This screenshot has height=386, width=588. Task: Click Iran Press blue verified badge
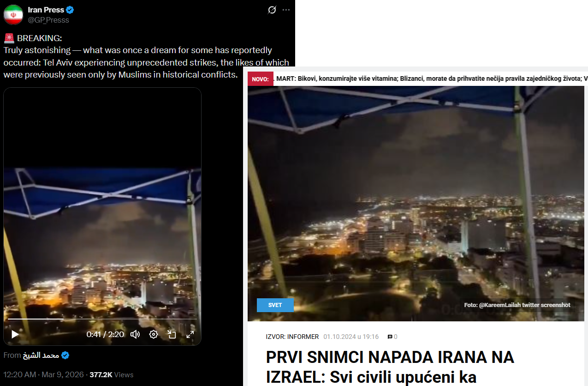point(70,10)
